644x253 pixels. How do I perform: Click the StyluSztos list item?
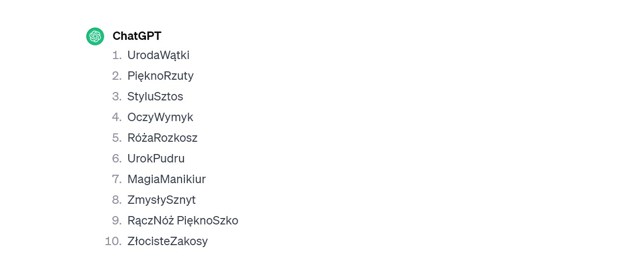pyautogui.click(x=155, y=96)
